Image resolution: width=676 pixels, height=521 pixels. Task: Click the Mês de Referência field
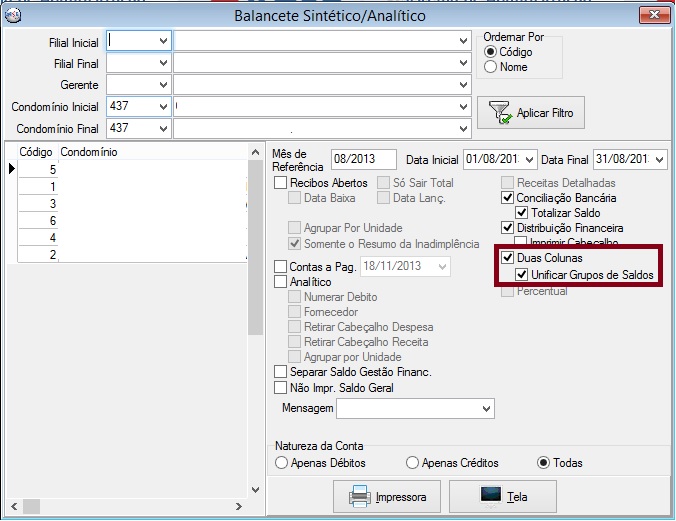(x=364, y=160)
